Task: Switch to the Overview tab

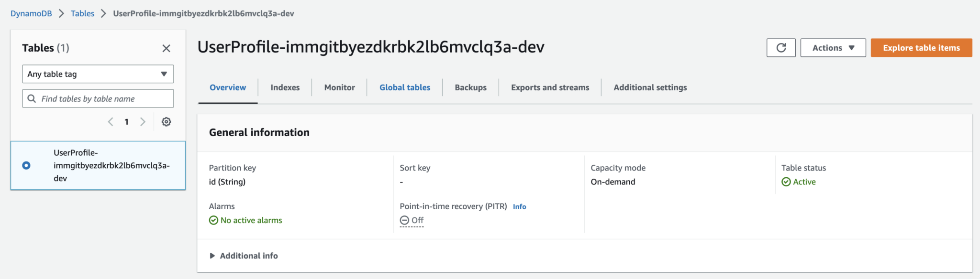Action: click(228, 87)
